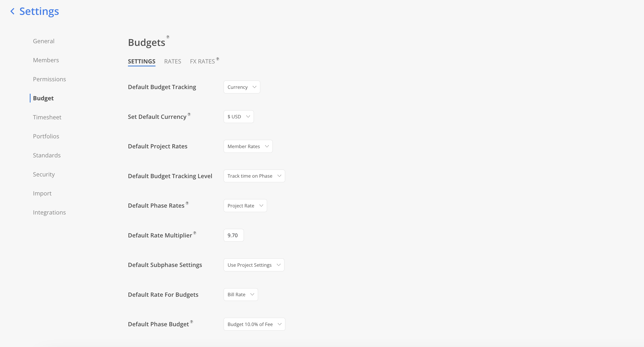The height and width of the screenshot is (347, 644).
Task: Click help icon for Default Phase Rates
Action: coord(187,203)
